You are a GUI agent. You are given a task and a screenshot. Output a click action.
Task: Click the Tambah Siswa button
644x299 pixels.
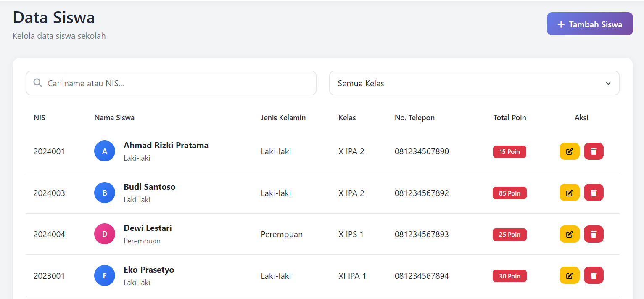coord(590,24)
